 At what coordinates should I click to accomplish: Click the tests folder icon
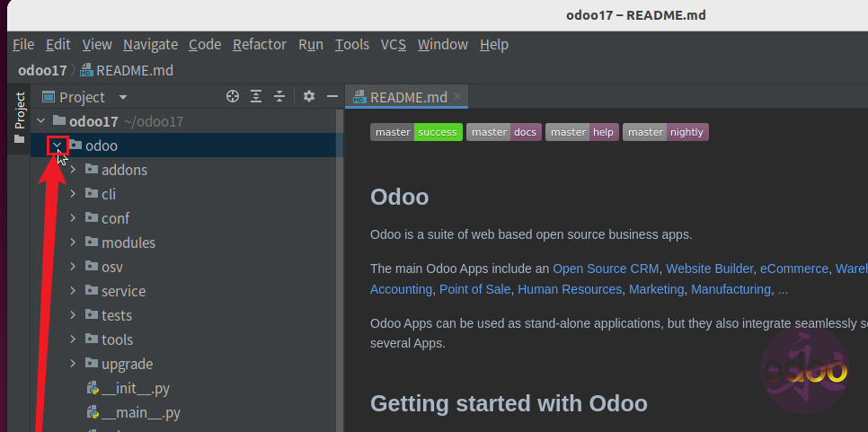[x=92, y=314]
